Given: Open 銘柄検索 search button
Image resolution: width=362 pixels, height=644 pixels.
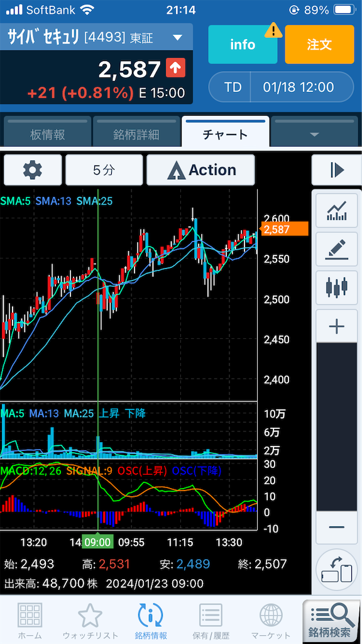Looking at the screenshot, I should click(x=332, y=621).
